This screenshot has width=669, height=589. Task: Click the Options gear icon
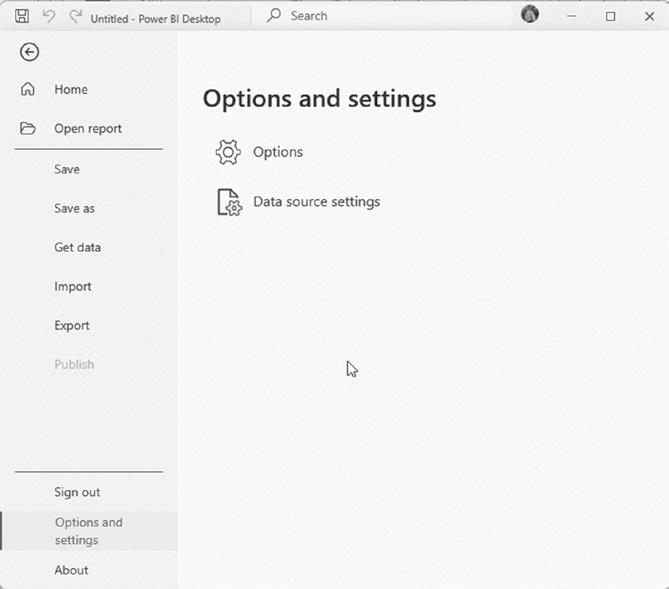click(228, 152)
